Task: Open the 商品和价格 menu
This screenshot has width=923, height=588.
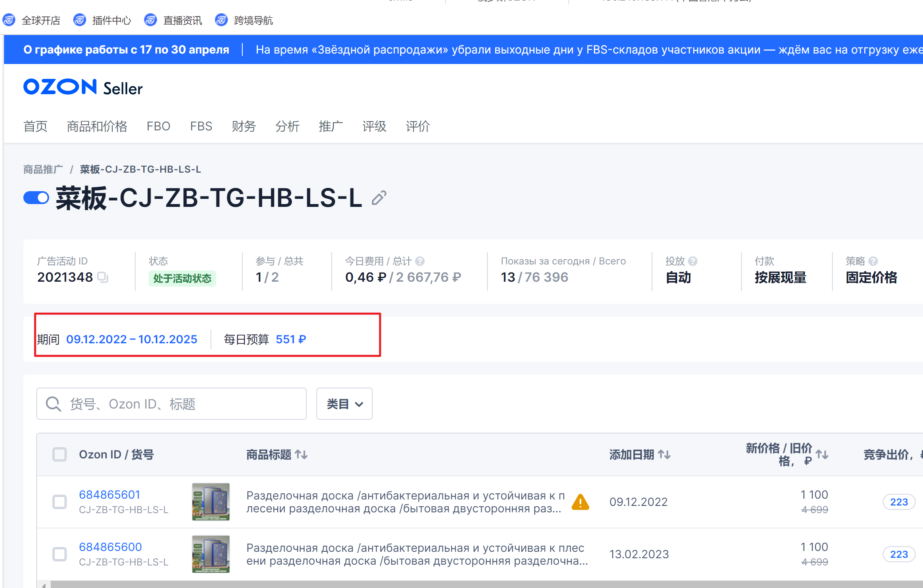Action: pyautogui.click(x=97, y=126)
